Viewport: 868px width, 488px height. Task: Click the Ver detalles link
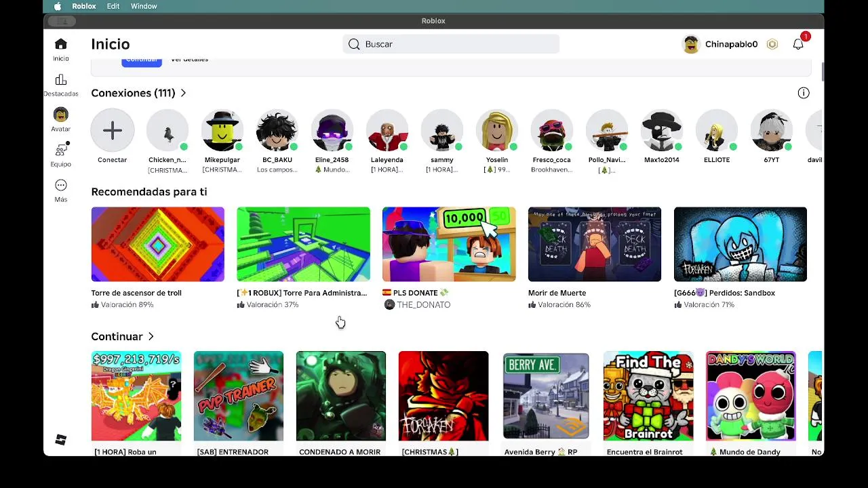189,60
